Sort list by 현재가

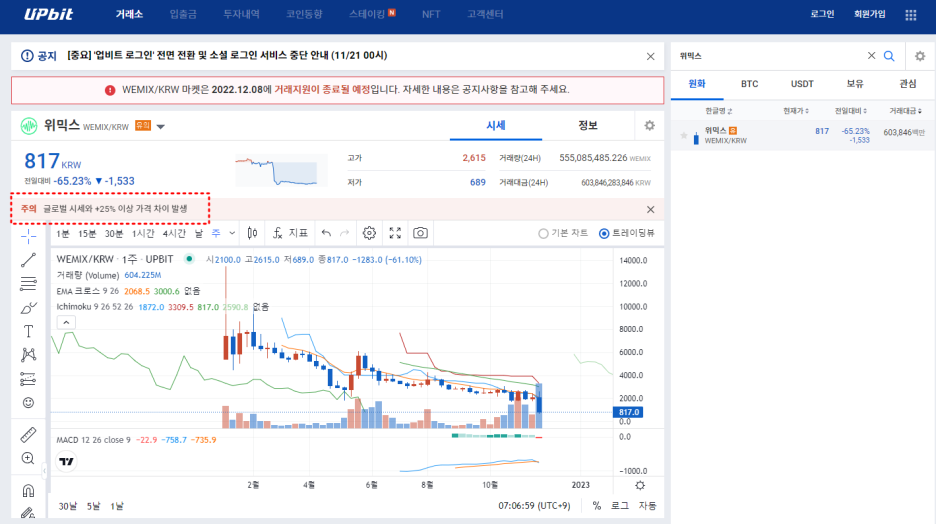click(796, 111)
